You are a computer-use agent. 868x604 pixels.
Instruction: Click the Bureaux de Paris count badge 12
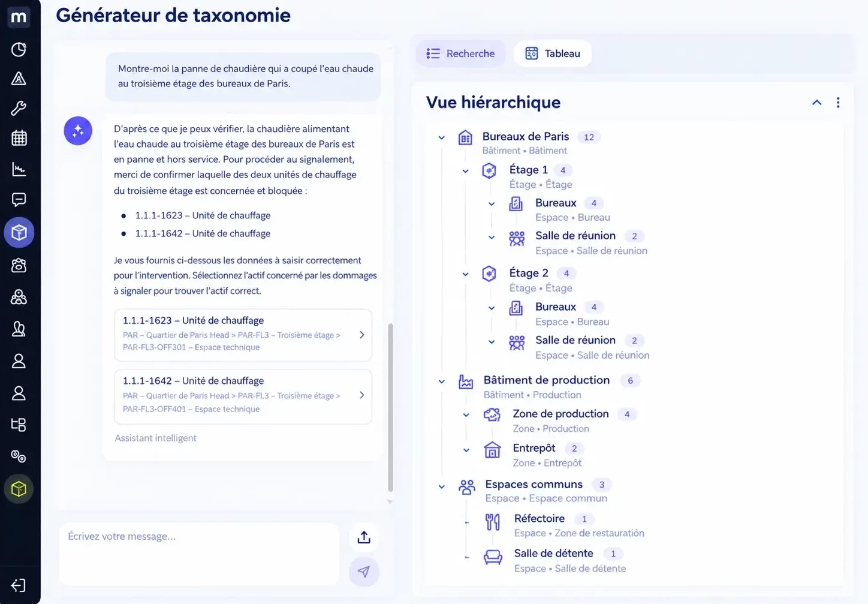point(589,137)
